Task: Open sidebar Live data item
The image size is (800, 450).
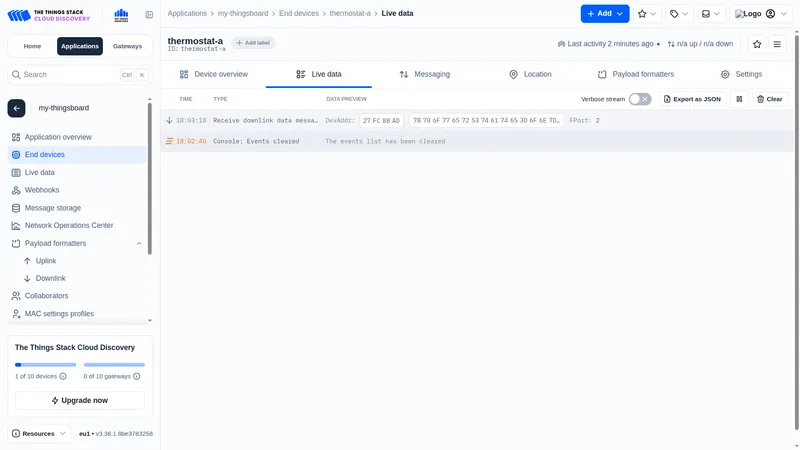Action: (x=77, y=172)
